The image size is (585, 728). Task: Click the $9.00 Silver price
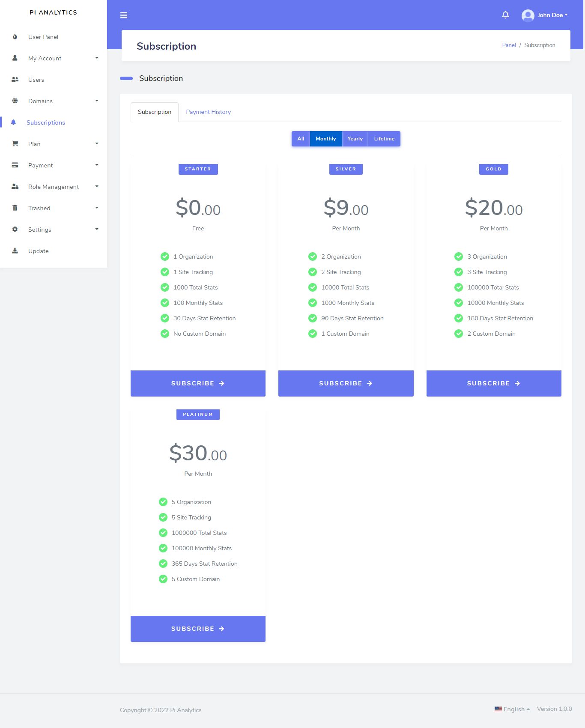(x=346, y=208)
